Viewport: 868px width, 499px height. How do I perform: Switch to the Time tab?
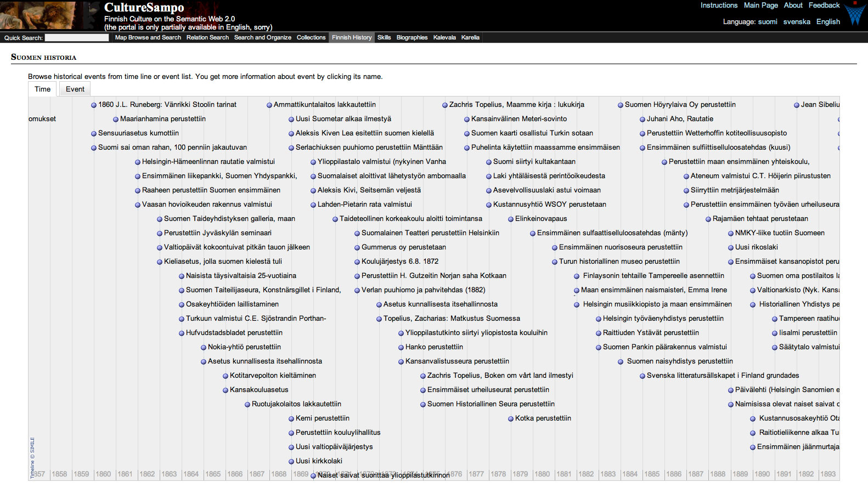click(42, 89)
